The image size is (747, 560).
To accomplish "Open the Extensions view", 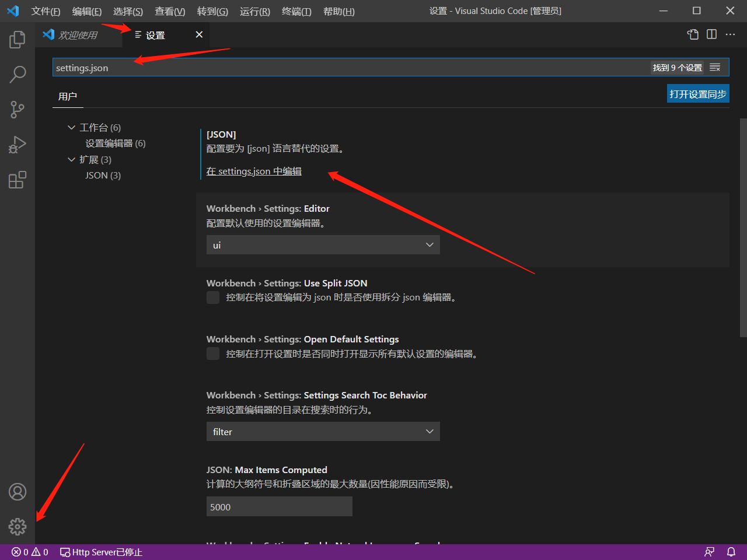I will tap(18, 179).
